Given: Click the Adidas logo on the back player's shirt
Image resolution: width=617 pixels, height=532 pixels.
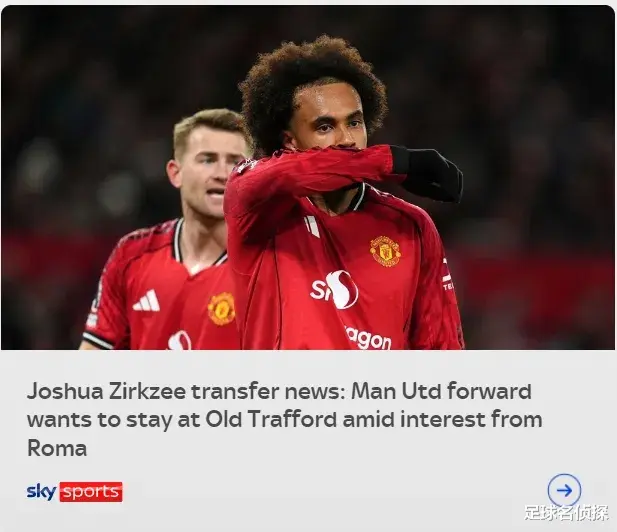Looking at the screenshot, I should coord(146,301).
